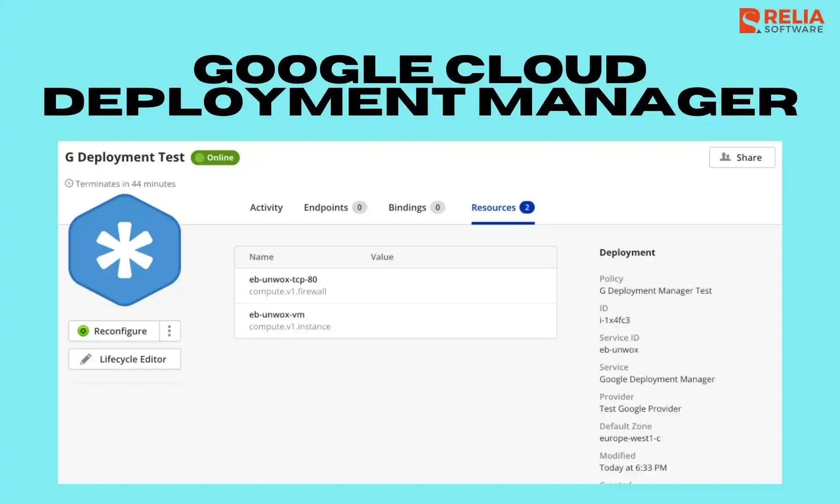This screenshot has height=504, width=840.
Task: Click the Google Deployment Manager service value
Action: pos(657,379)
